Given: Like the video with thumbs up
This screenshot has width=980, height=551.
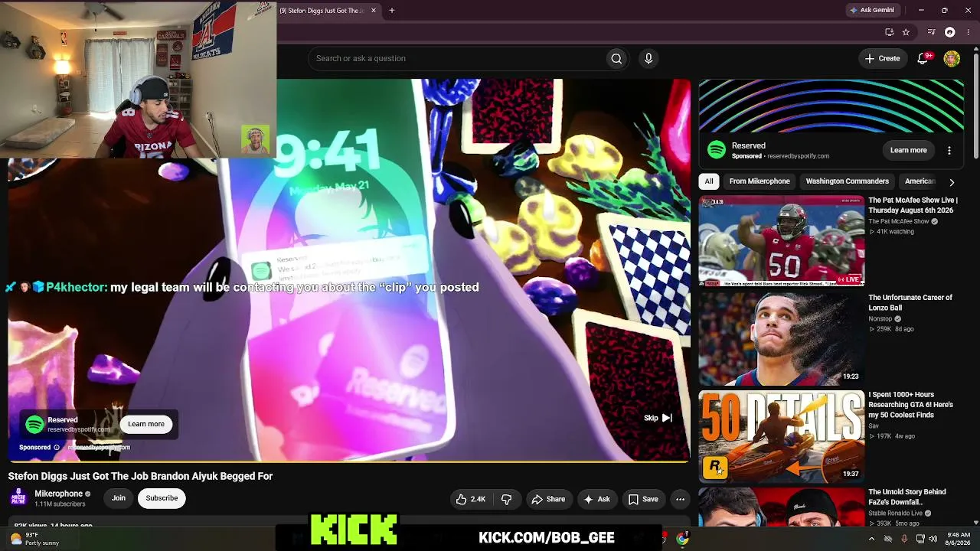Looking at the screenshot, I should pyautogui.click(x=470, y=500).
